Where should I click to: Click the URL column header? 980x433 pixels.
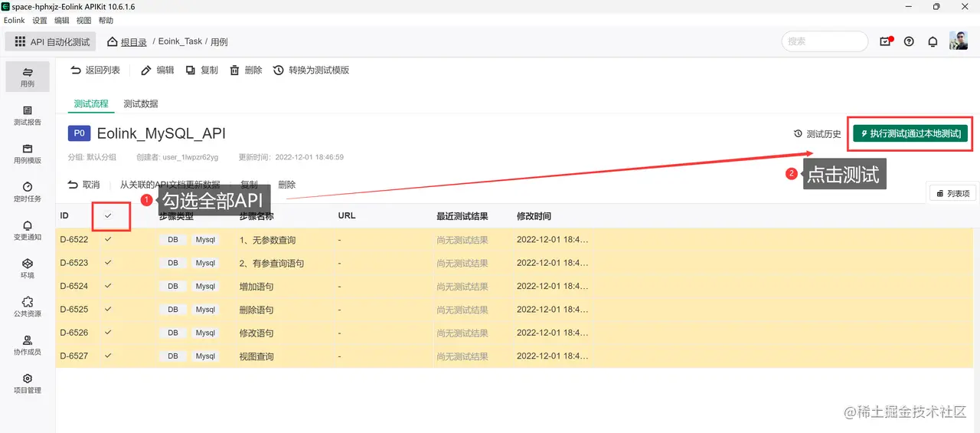pos(347,216)
